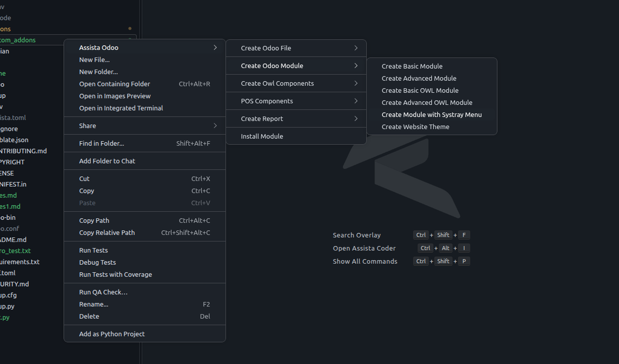619x364 pixels.
Task: Select New File... from context menu
Action: (x=144, y=59)
